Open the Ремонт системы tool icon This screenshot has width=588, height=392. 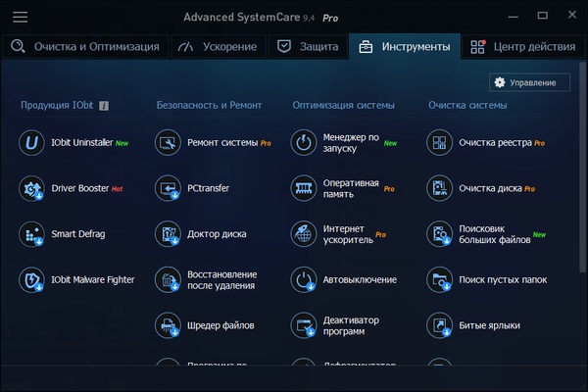coord(169,143)
